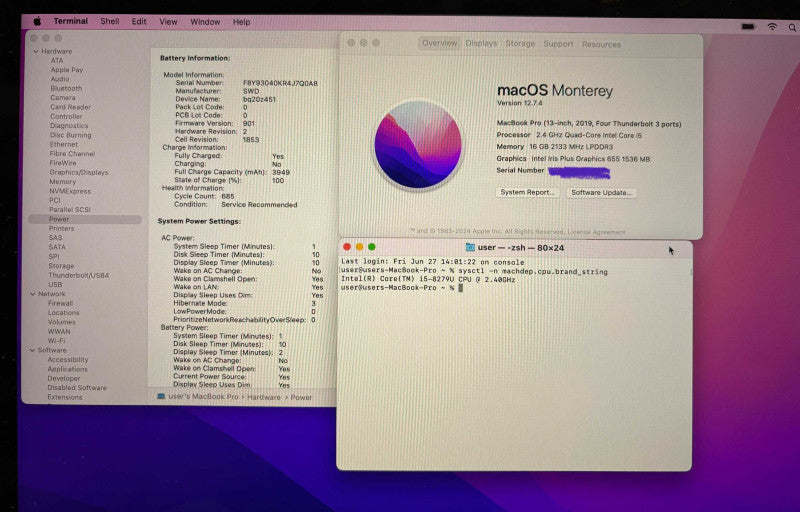Open the Help menu
The image size is (800, 512).
241,21
